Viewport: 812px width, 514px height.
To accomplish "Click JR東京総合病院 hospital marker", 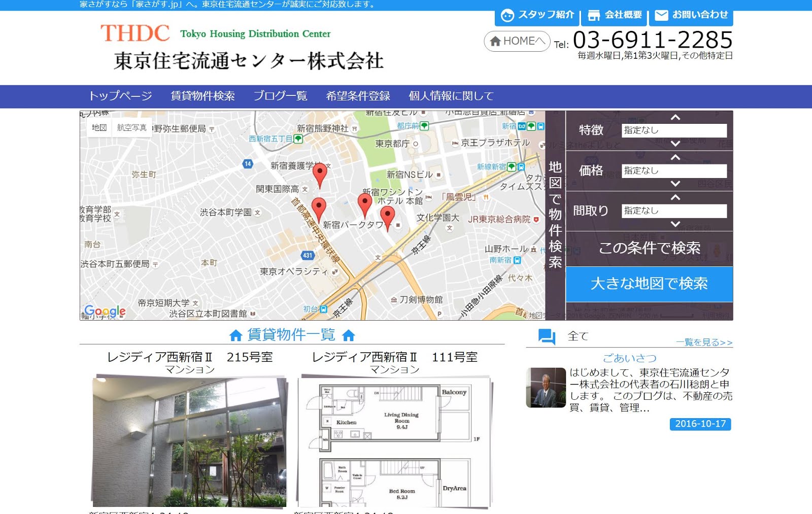I will (536, 220).
